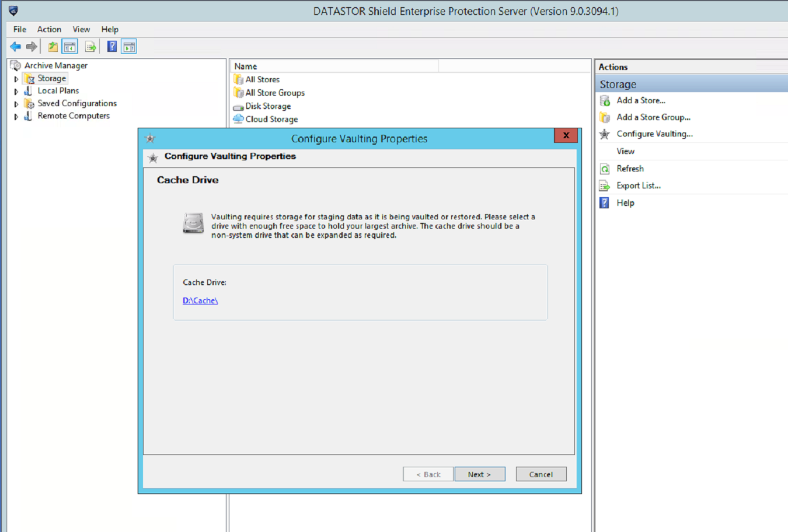Close the Configure Vaulting Properties dialog
Image resolution: width=788 pixels, height=532 pixels.
pos(566,135)
